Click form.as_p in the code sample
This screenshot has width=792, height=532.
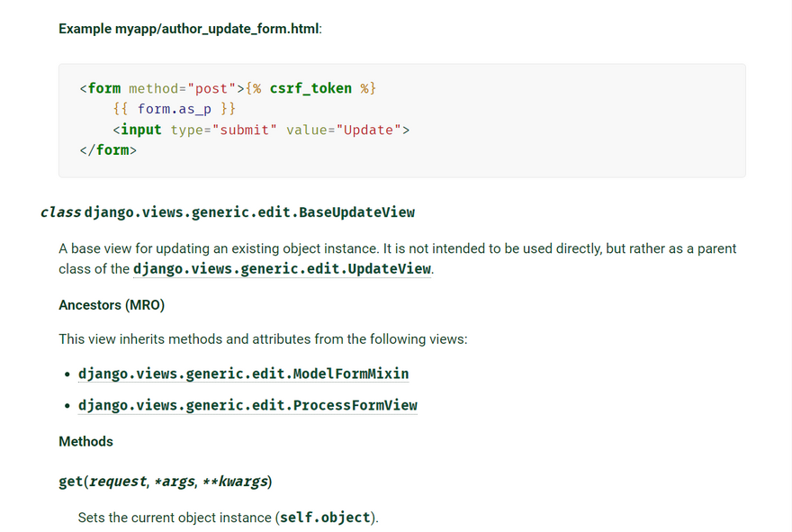175,109
